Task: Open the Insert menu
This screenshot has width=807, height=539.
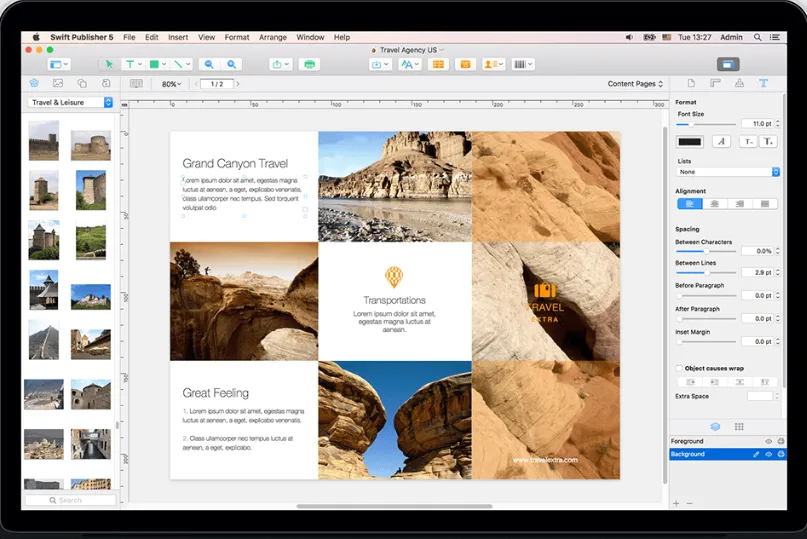Action: click(x=178, y=37)
